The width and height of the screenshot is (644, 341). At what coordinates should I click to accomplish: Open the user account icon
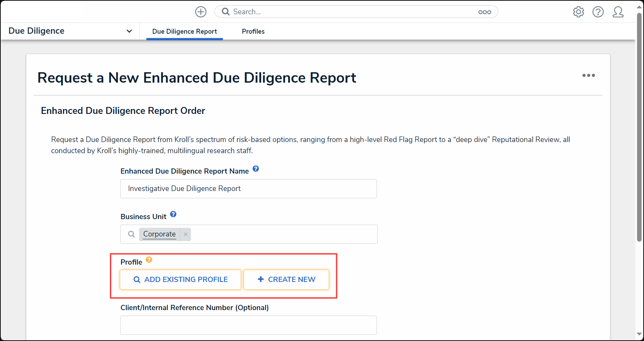click(x=618, y=12)
